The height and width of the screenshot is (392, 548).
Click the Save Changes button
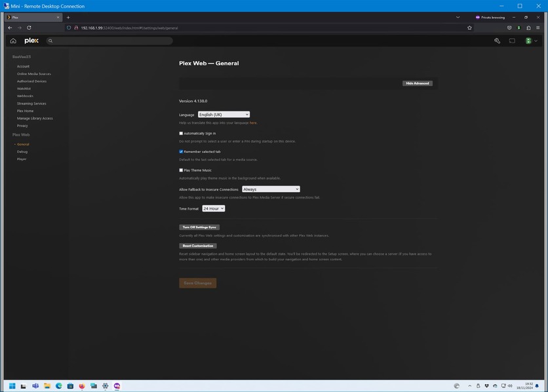198,283
